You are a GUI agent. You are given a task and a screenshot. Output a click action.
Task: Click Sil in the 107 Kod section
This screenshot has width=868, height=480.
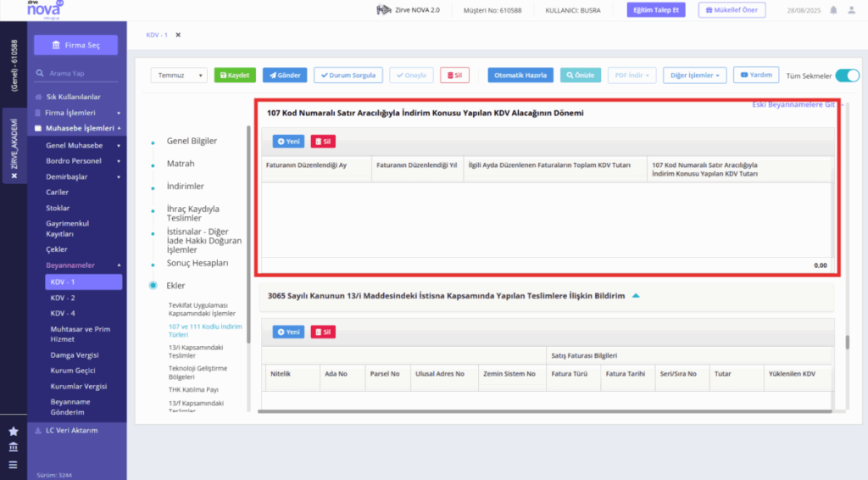click(x=323, y=141)
